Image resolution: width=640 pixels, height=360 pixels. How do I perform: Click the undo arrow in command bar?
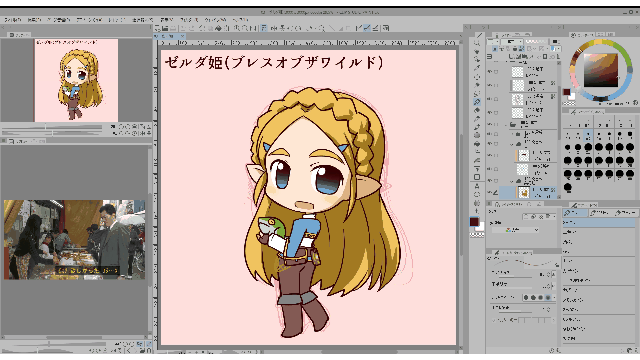coord(182,28)
